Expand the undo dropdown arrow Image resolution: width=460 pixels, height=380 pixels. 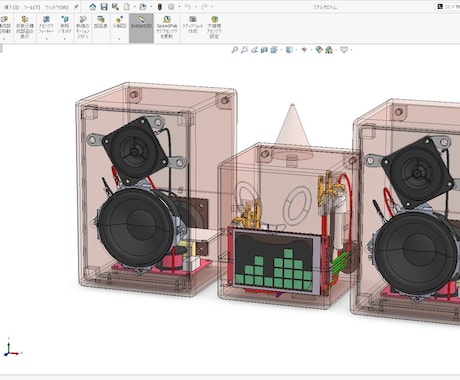(x=195, y=7)
